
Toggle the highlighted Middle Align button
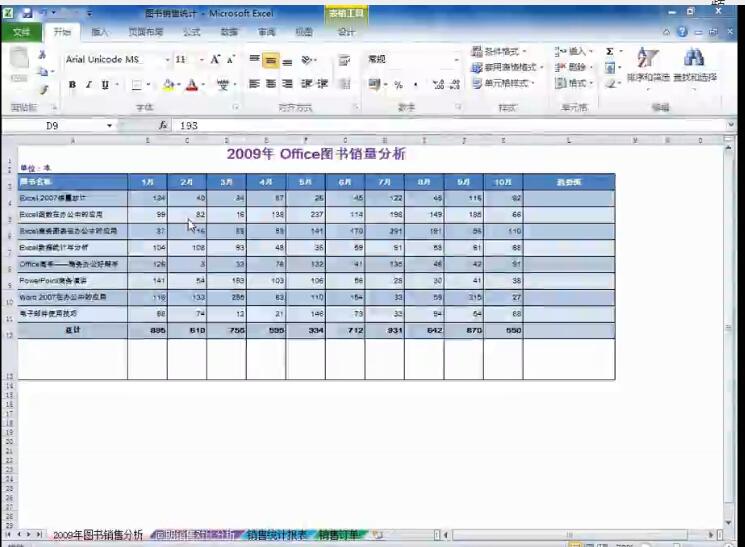271,60
